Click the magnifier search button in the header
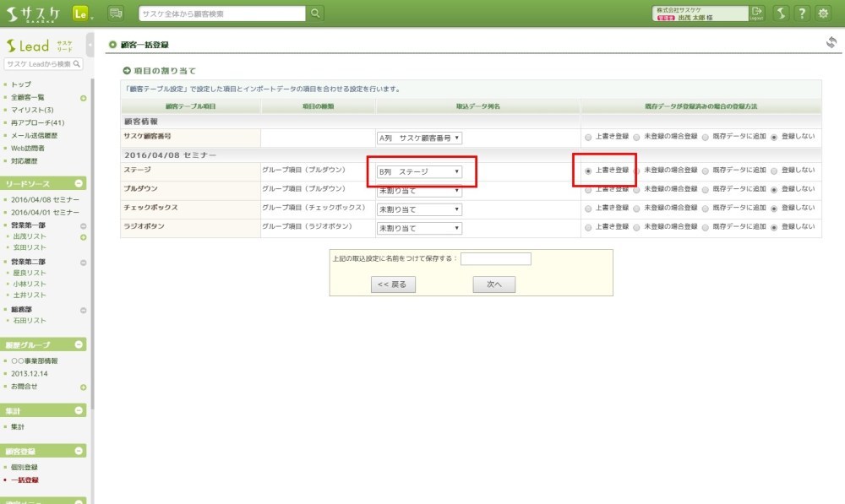 315,13
